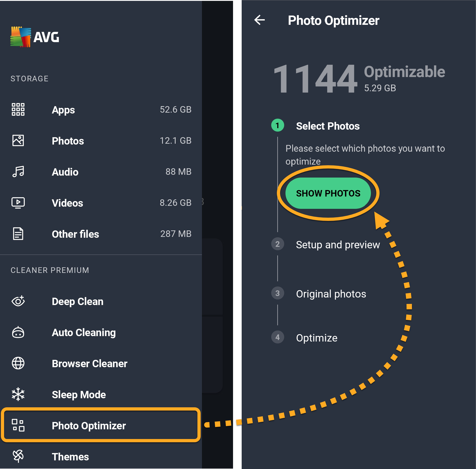Go to step 4 Optimize

317,338
